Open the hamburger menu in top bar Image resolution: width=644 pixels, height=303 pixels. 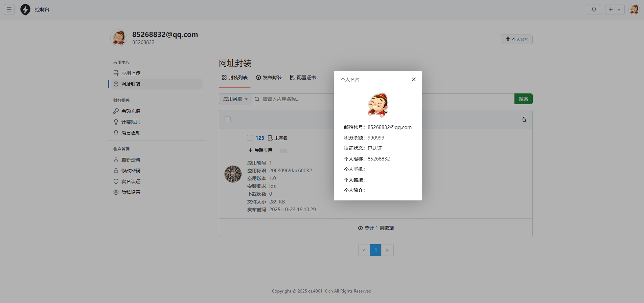(x=9, y=9)
